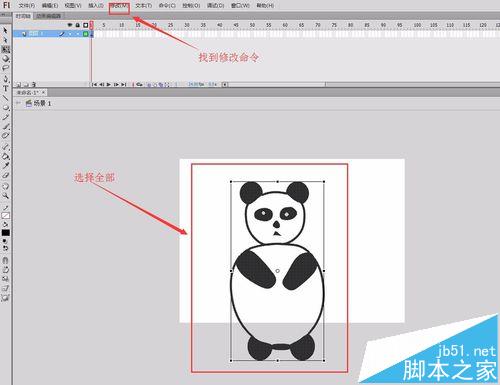Go to last frame button
This screenshot has width=500, height=385.
[x=123, y=85]
